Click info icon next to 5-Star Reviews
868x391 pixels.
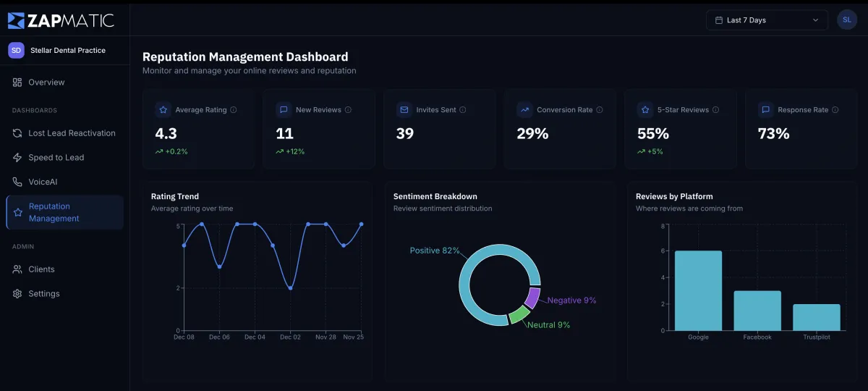[716, 110]
